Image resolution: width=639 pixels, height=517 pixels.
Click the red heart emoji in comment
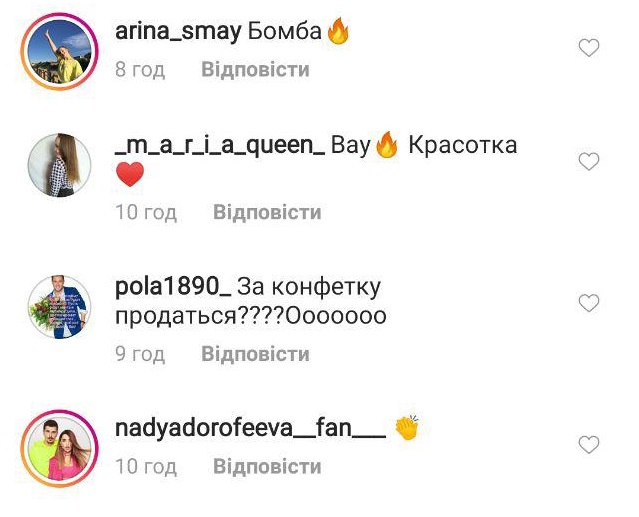point(130,174)
